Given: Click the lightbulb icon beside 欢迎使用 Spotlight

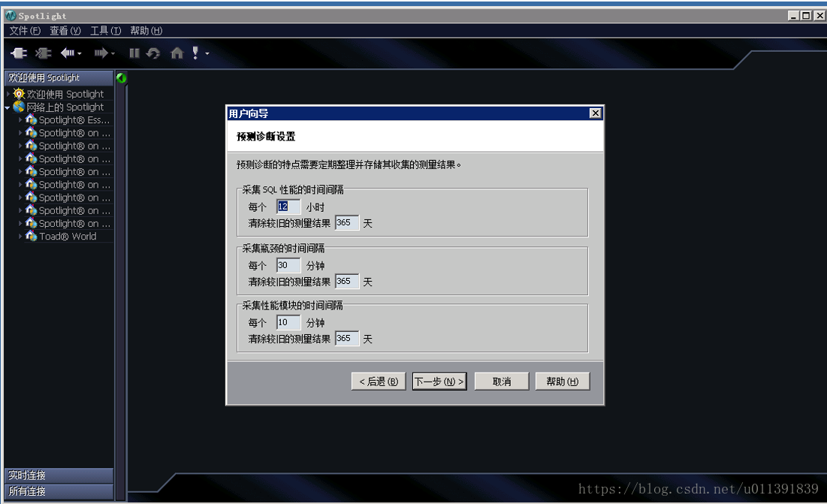Looking at the screenshot, I should click(19, 94).
